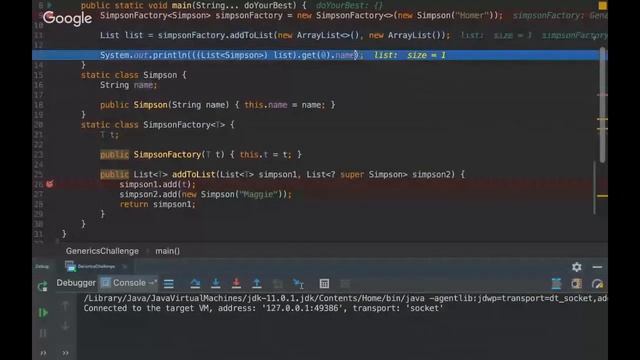Click the gauge icon at toolbar right
The height and width of the screenshot is (360, 640).
[597, 284]
